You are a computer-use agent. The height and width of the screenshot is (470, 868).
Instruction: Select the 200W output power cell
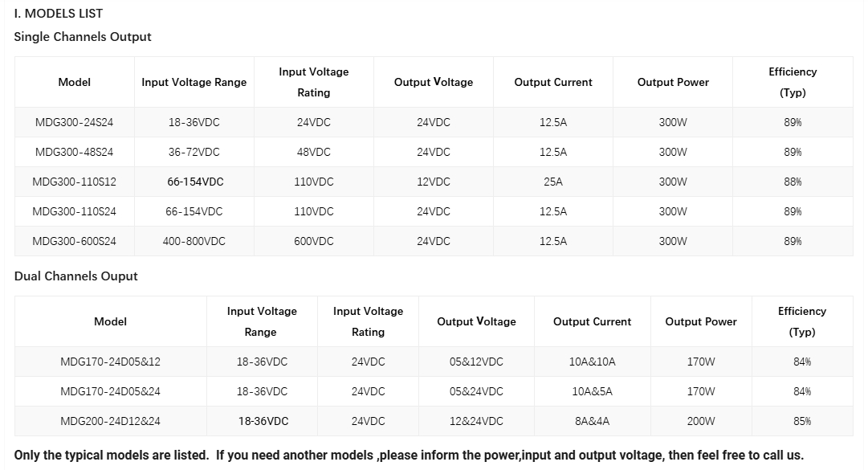(x=701, y=421)
